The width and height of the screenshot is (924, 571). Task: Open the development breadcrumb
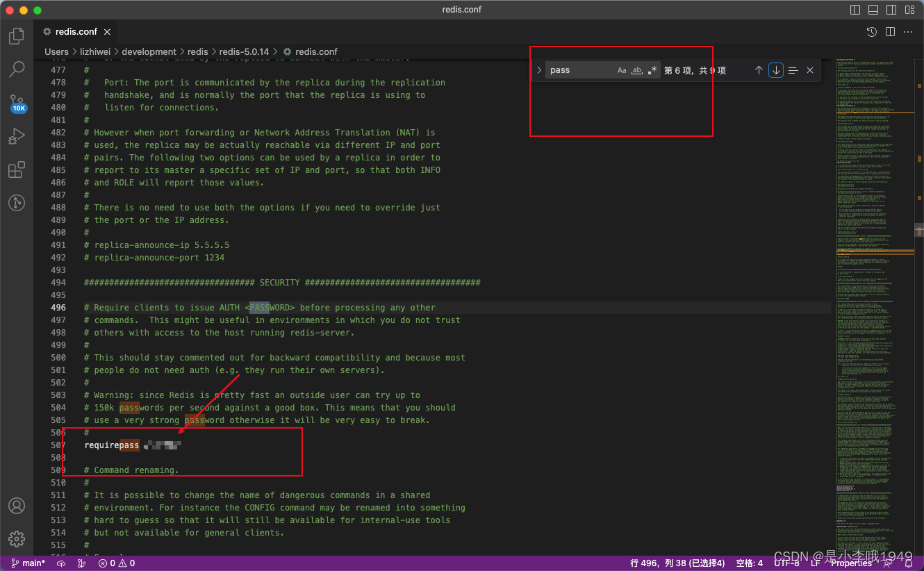[x=149, y=51]
